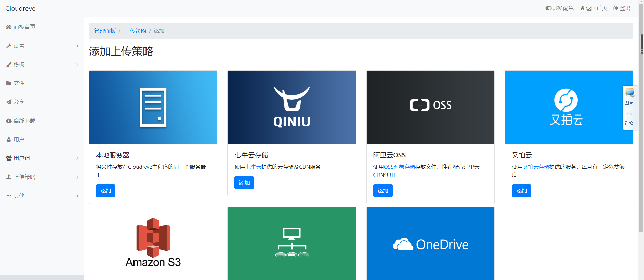Click the 添加 button for 阿里云OSS

383,191
